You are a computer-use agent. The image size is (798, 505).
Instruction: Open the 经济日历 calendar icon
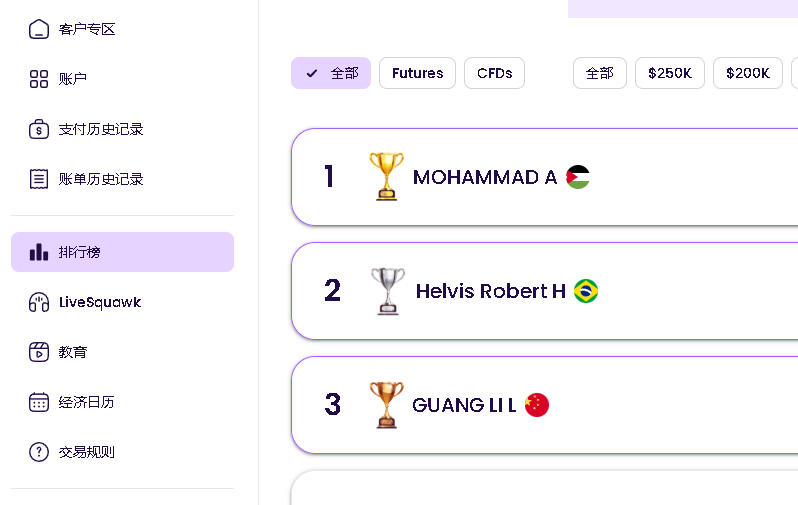[39, 402]
